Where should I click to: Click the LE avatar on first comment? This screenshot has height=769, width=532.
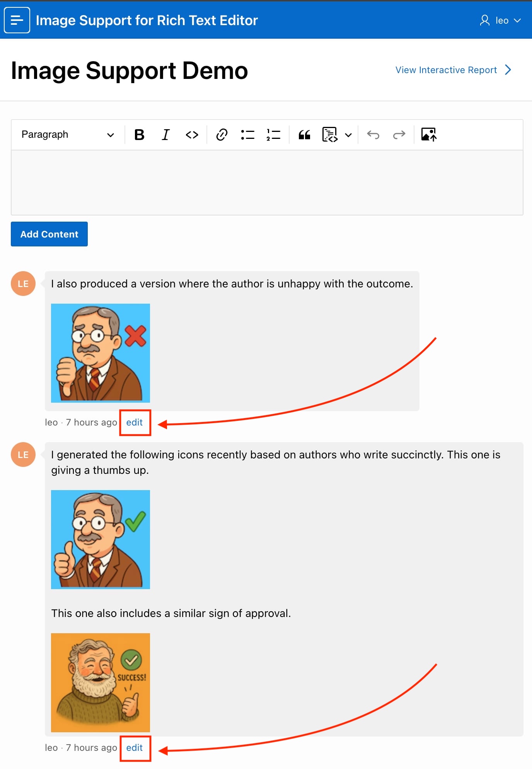tap(23, 284)
